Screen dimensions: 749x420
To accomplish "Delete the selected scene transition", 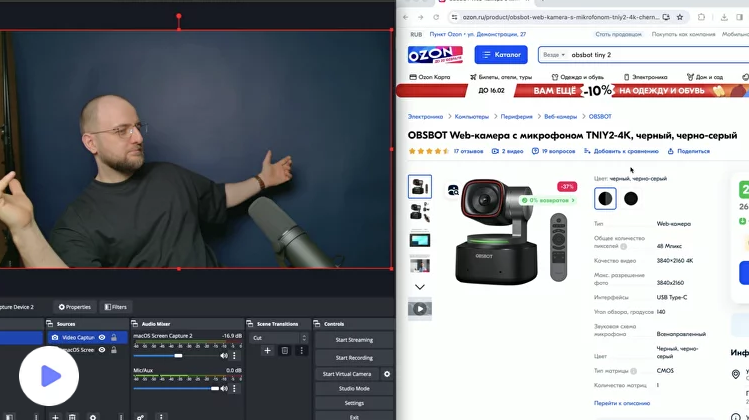I will pyautogui.click(x=284, y=351).
